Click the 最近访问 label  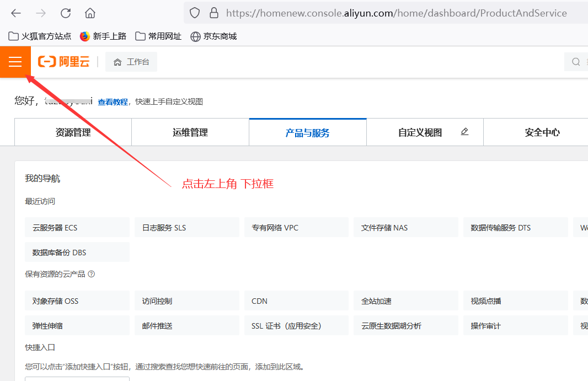click(x=40, y=201)
